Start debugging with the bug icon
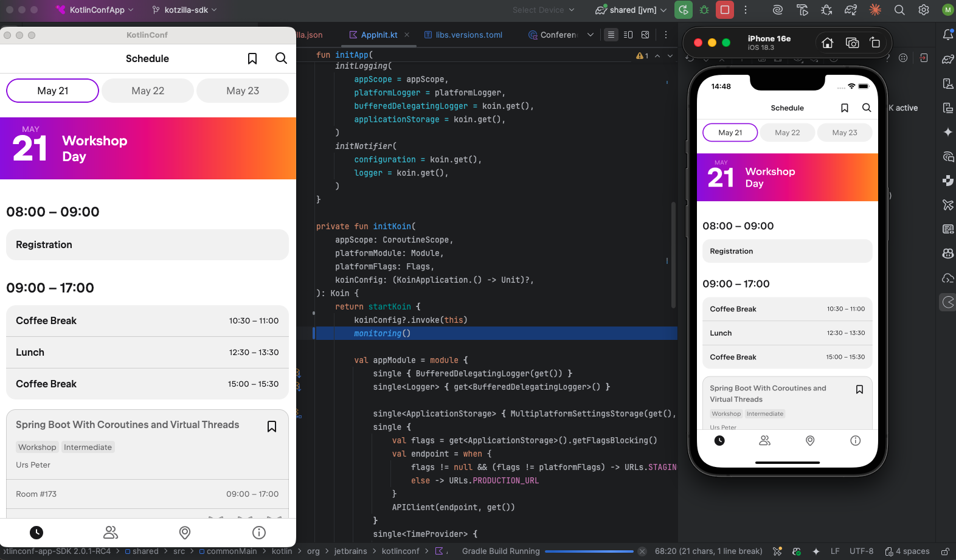Image resolution: width=956 pixels, height=560 pixels. [704, 10]
